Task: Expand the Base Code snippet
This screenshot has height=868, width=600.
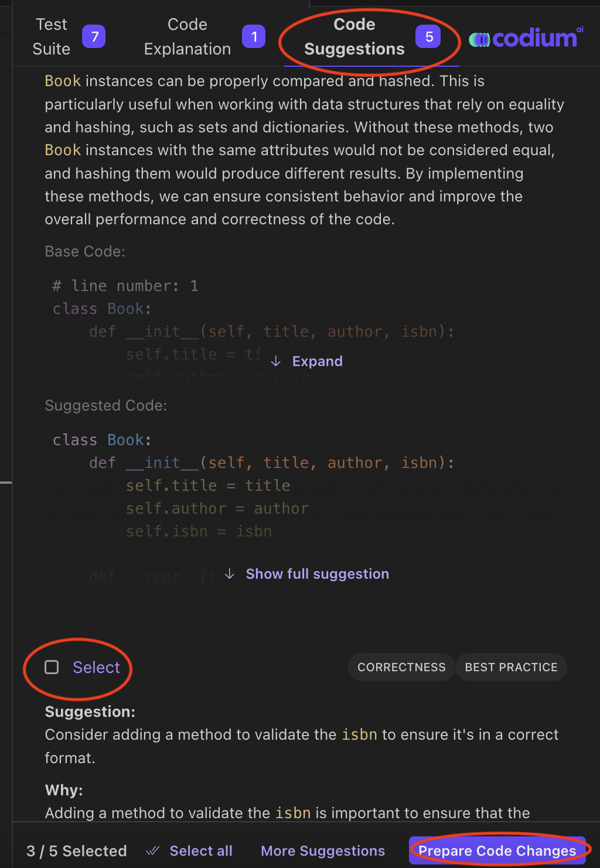Action: click(x=317, y=361)
